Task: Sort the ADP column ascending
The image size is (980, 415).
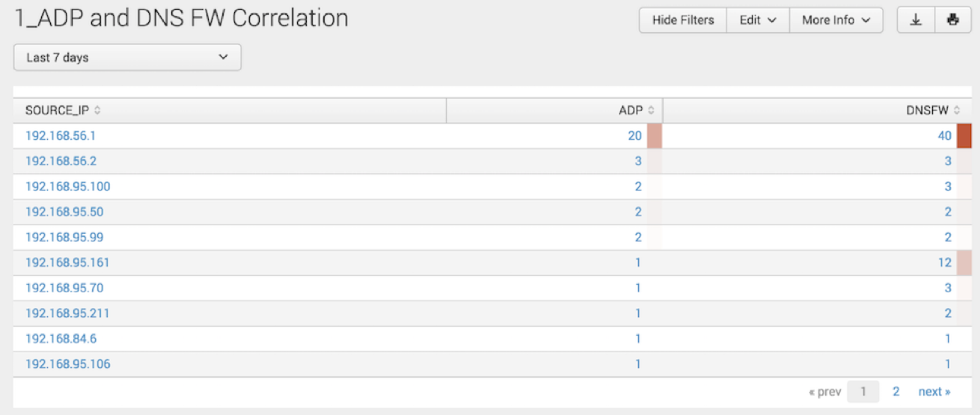Action: tap(651, 110)
